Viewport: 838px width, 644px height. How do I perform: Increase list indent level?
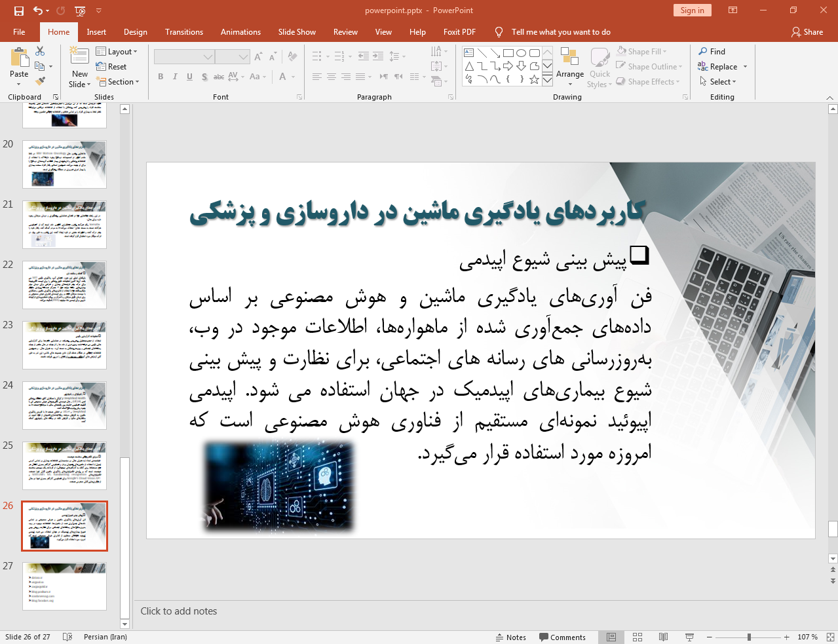coord(378,56)
